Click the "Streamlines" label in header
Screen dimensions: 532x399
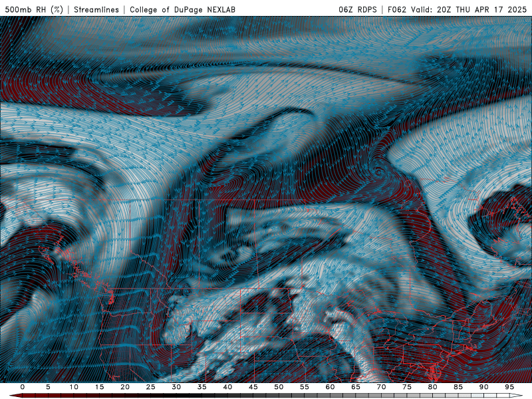click(x=96, y=9)
